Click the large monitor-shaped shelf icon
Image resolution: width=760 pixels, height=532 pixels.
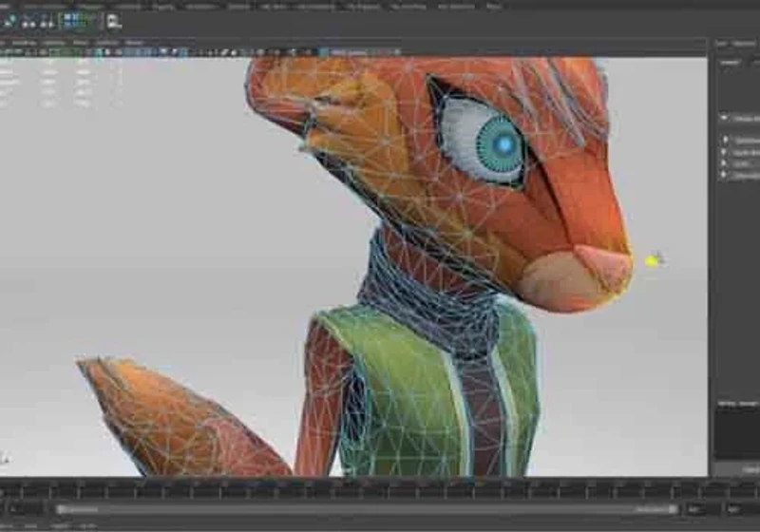click(x=113, y=21)
